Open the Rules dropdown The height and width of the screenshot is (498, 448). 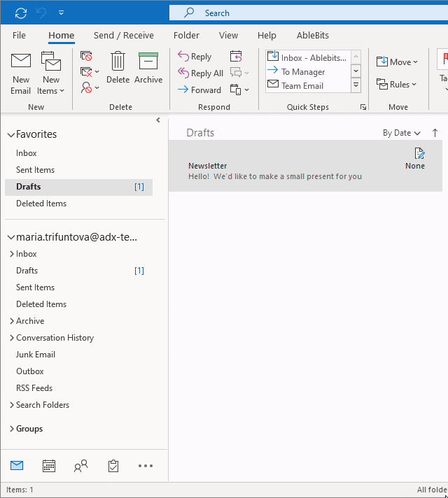click(x=396, y=85)
